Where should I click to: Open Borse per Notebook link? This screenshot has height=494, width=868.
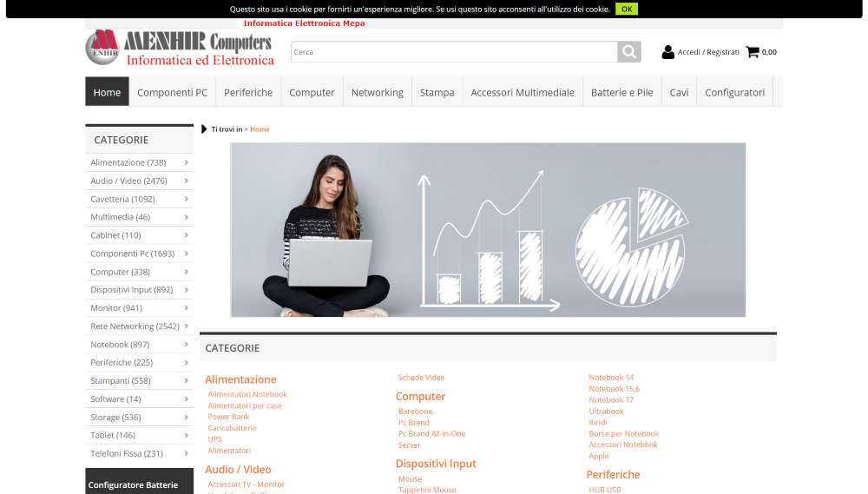pyautogui.click(x=624, y=433)
